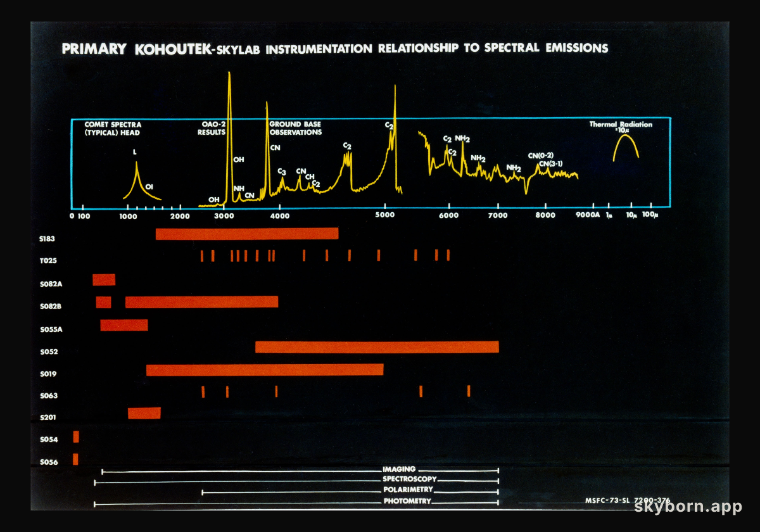Select the "PHOTOMETRY" range label

tap(407, 501)
